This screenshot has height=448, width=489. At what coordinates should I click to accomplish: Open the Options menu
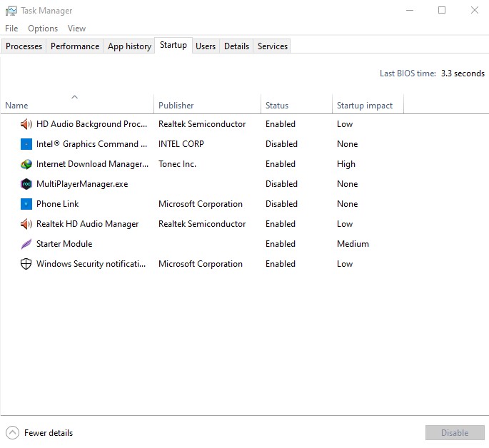tap(43, 29)
